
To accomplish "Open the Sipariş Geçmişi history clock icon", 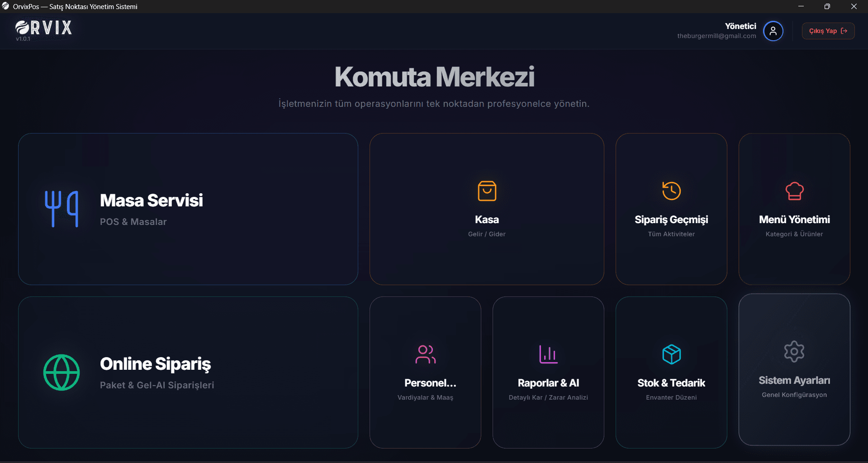I will (x=671, y=191).
